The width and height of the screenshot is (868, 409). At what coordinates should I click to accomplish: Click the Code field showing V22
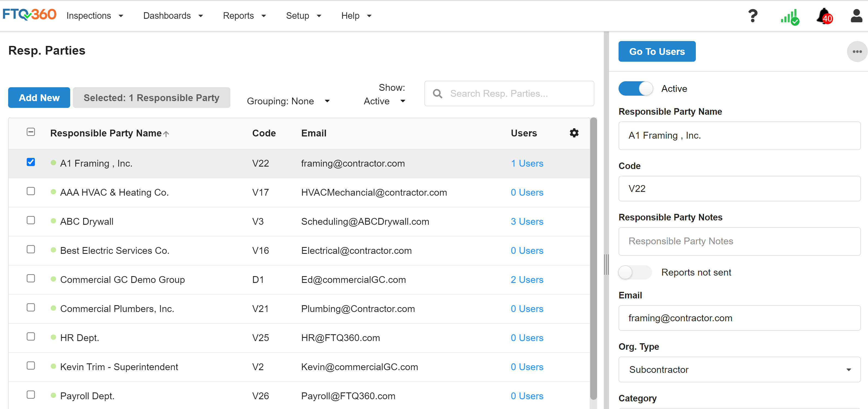(x=739, y=189)
